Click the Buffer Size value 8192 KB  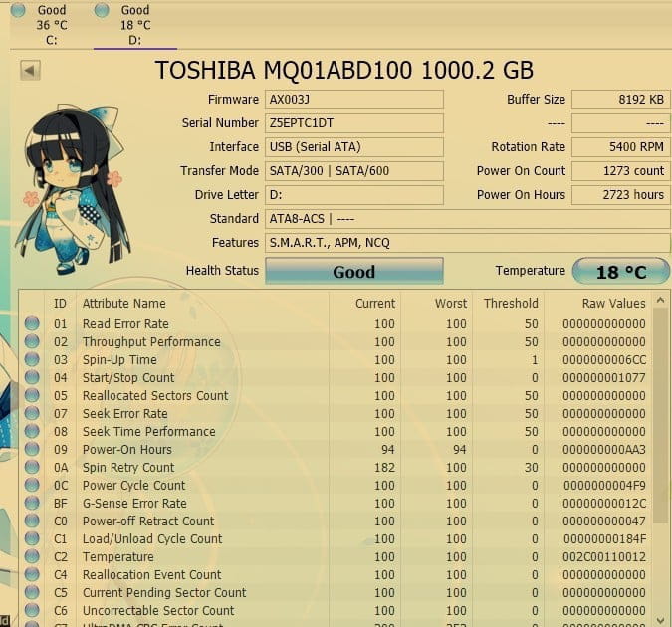[619, 100]
